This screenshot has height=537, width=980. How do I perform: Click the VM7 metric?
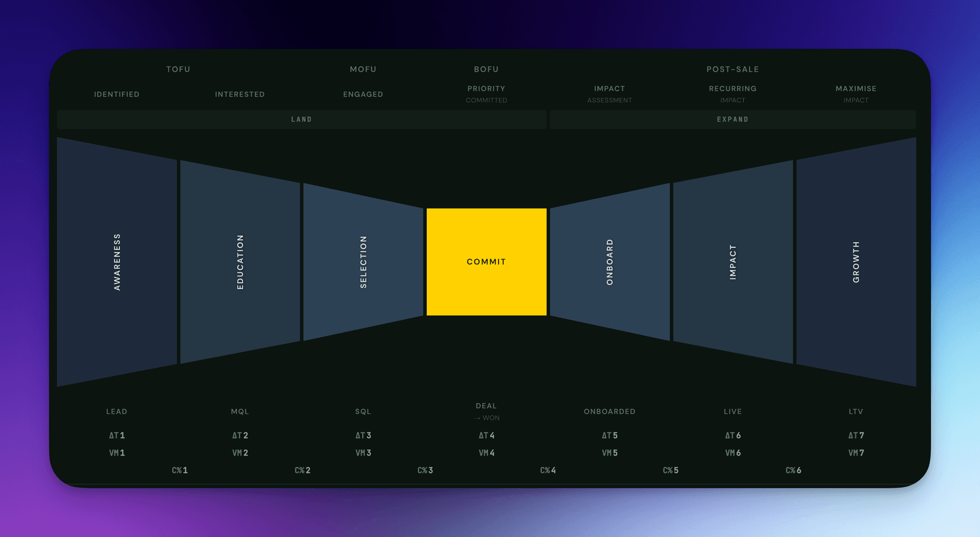[856, 453]
